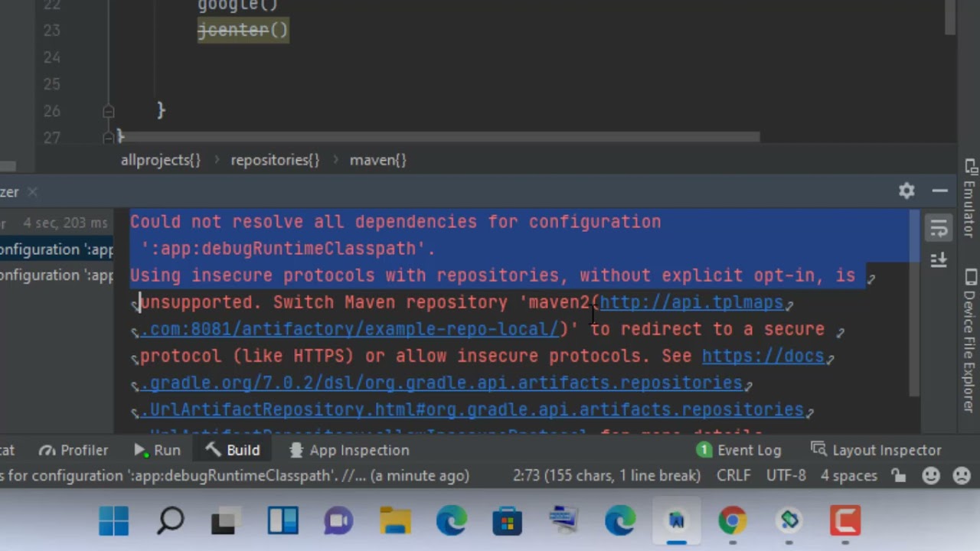The image size is (980, 551).
Task: Click line number 24 in the gutter
Action: click(51, 57)
